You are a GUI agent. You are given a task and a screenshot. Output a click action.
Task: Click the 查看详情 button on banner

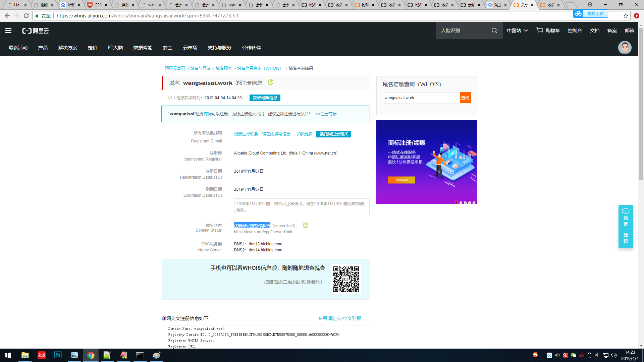coord(401,180)
